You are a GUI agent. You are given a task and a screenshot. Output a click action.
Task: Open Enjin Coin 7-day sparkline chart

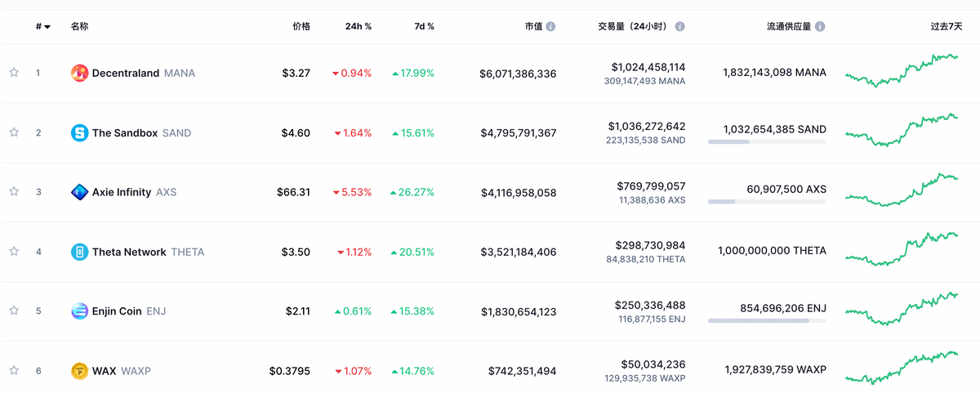[x=902, y=309]
